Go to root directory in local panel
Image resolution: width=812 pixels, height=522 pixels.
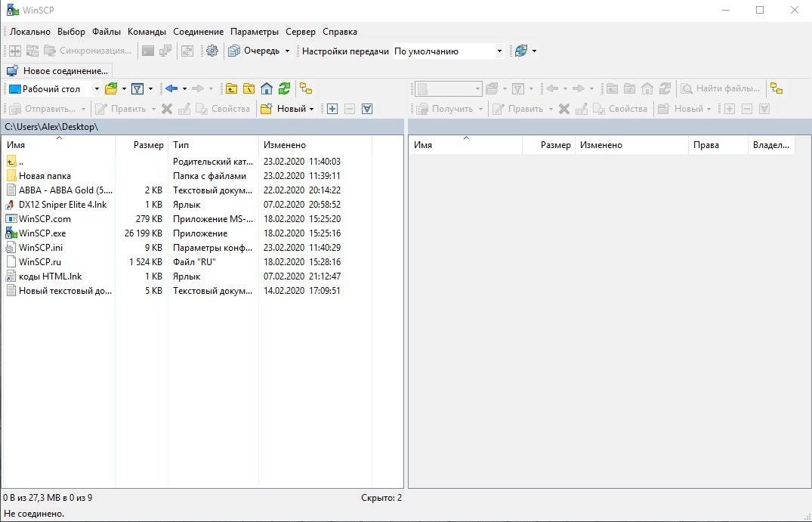pos(249,88)
